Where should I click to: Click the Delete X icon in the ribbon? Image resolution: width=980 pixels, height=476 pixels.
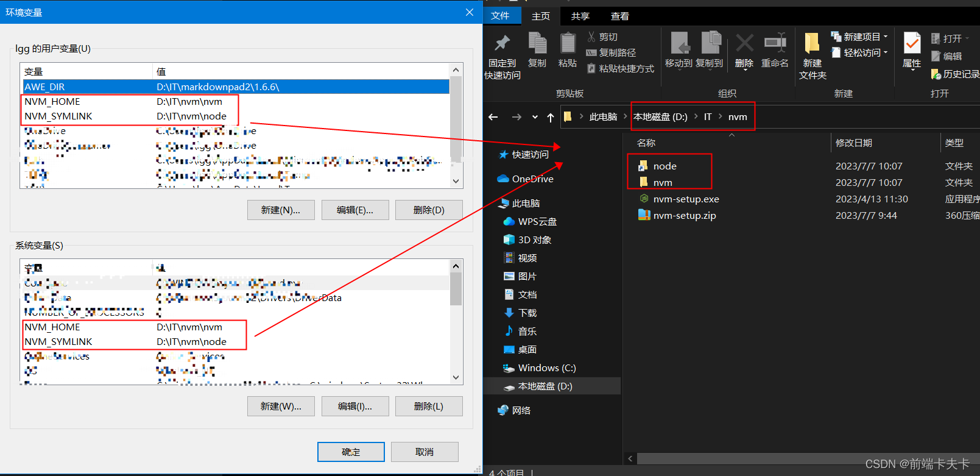pyautogui.click(x=744, y=43)
